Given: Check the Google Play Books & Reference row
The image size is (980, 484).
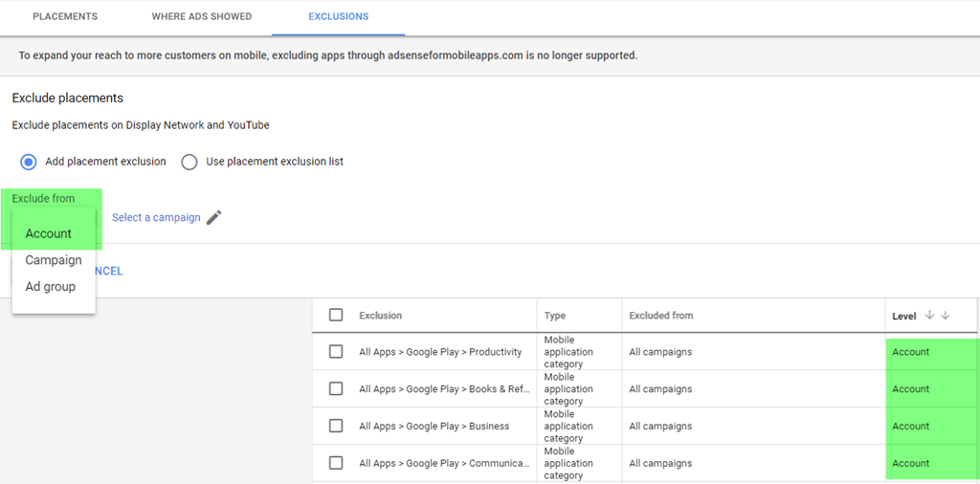Looking at the screenshot, I should coord(336,389).
